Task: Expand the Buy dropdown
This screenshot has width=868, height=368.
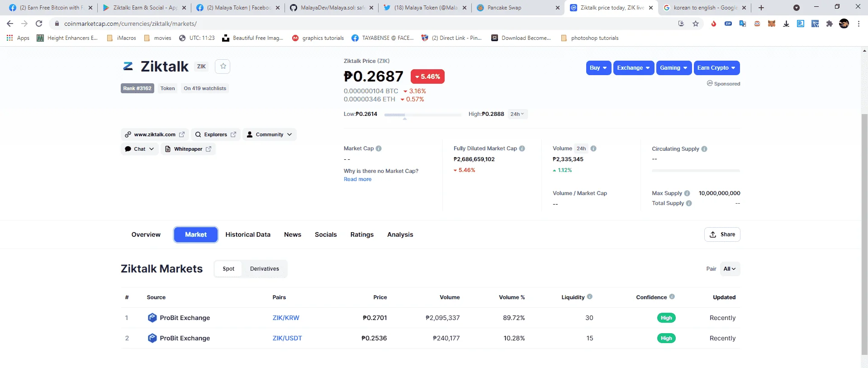Action: [x=599, y=68]
